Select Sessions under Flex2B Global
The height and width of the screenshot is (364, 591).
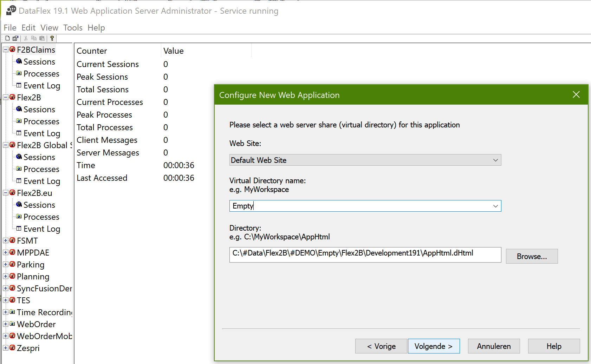(39, 157)
